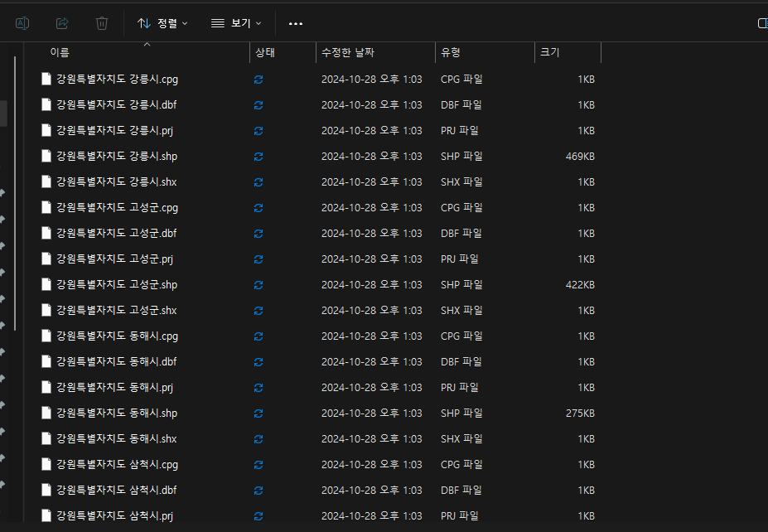Click SHP 파일 type of 강릉시.shp
768x532 pixels.
tap(461, 157)
